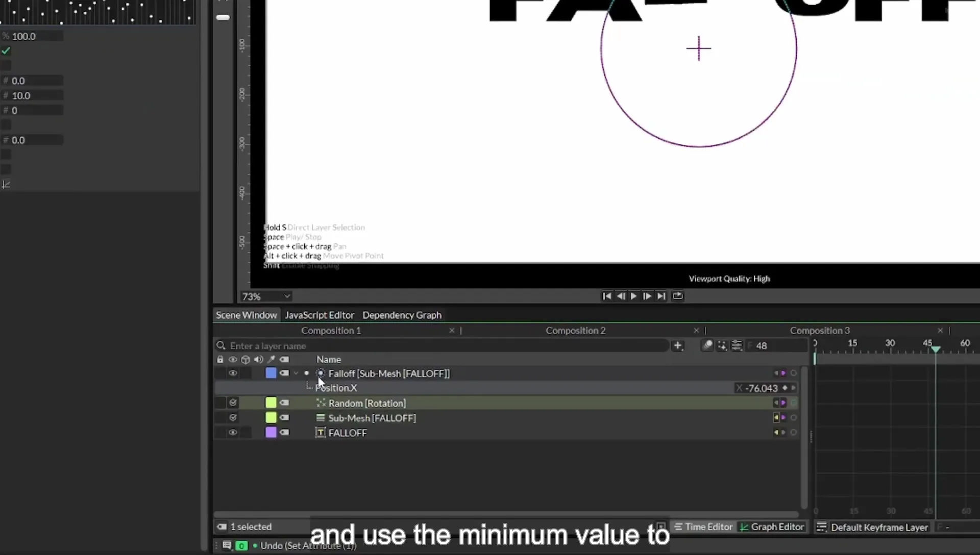Viewport: 980px width, 555px height.
Task: Toggle visibility eye of Falloff layer
Action: click(x=233, y=373)
